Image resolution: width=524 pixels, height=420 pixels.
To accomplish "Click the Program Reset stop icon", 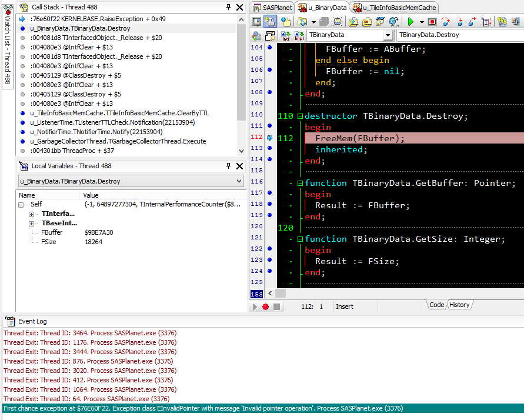I will (x=432, y=22).
